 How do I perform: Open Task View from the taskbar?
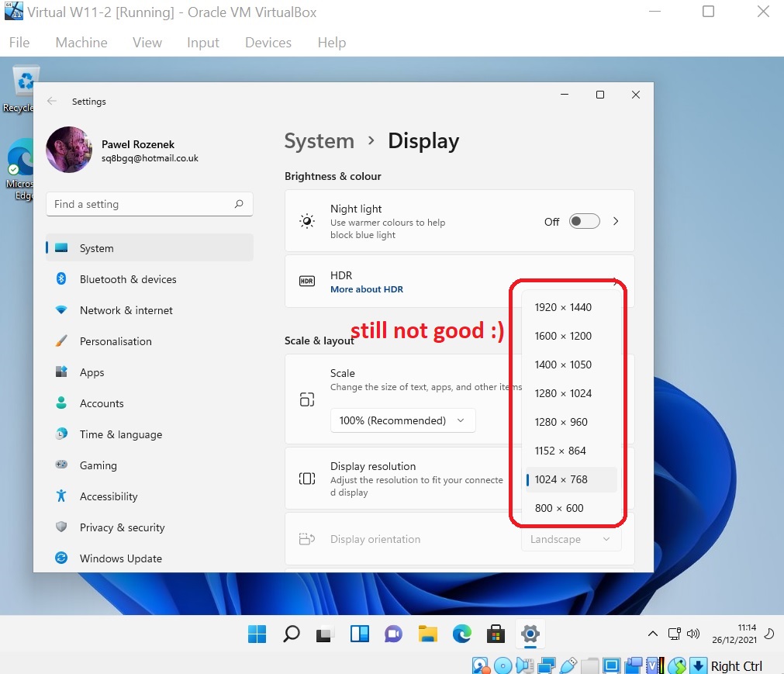click(324, 634)
